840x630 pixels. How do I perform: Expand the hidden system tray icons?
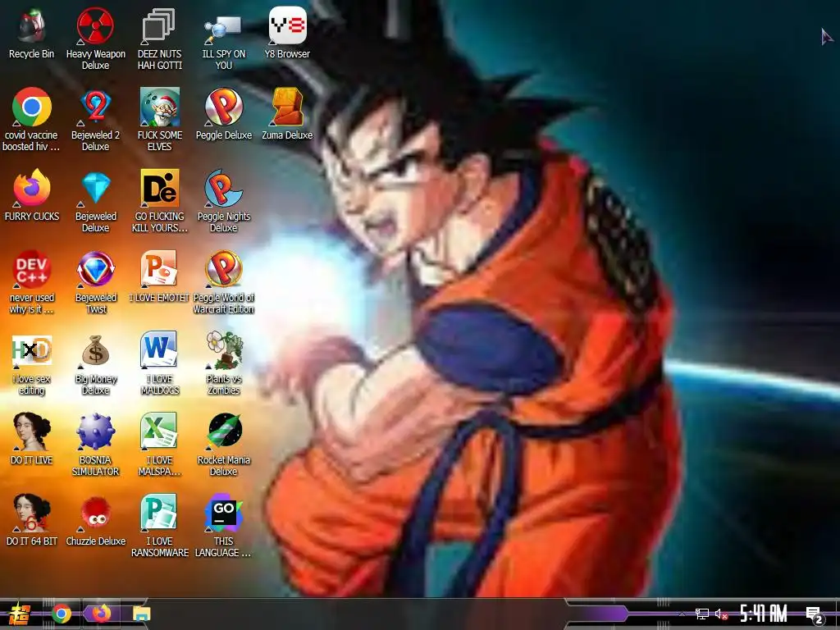[682, 614]
